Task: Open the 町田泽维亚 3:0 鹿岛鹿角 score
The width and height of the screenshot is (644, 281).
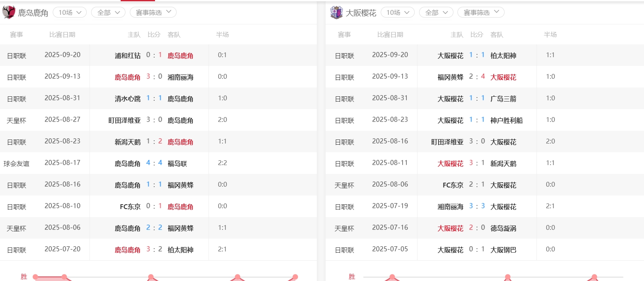Action: coord(154,120)
